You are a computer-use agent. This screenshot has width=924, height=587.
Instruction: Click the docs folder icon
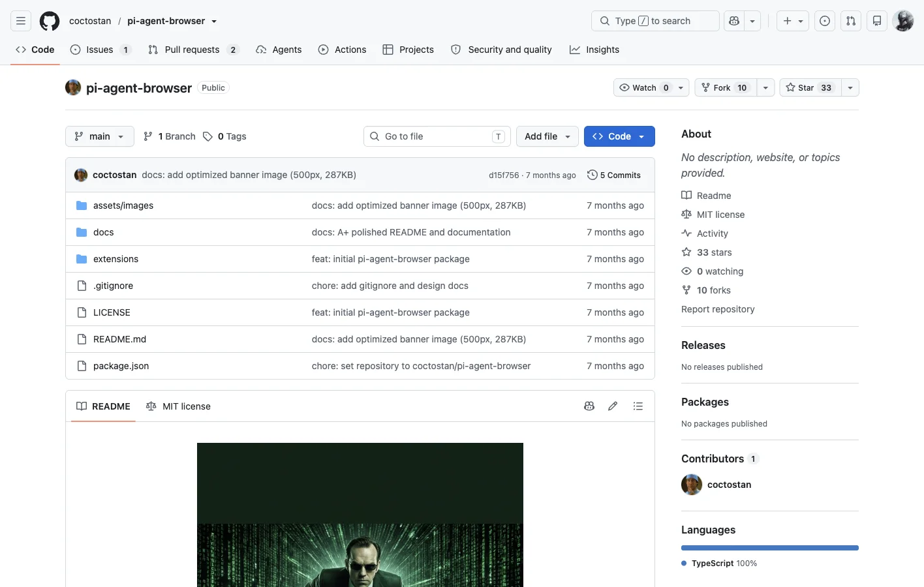[x=82, y=232]
